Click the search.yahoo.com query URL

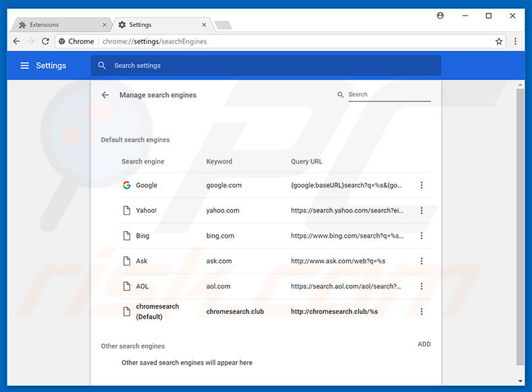coord(347,210)
